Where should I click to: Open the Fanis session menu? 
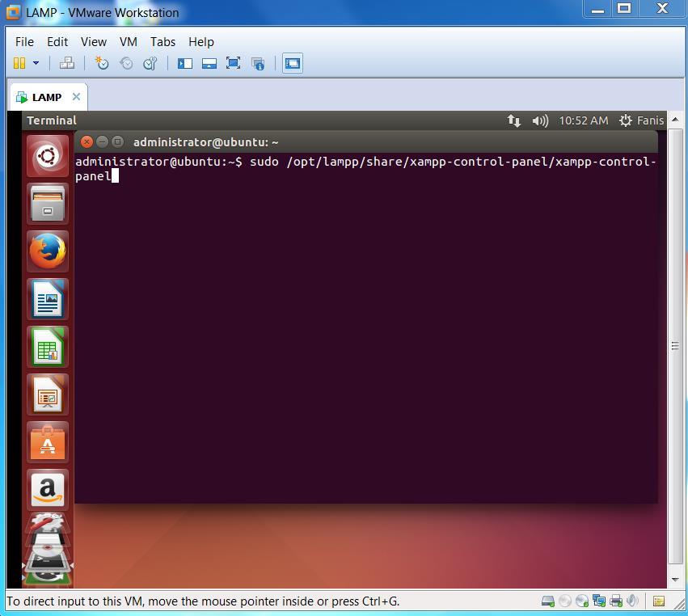coord(641,120)
